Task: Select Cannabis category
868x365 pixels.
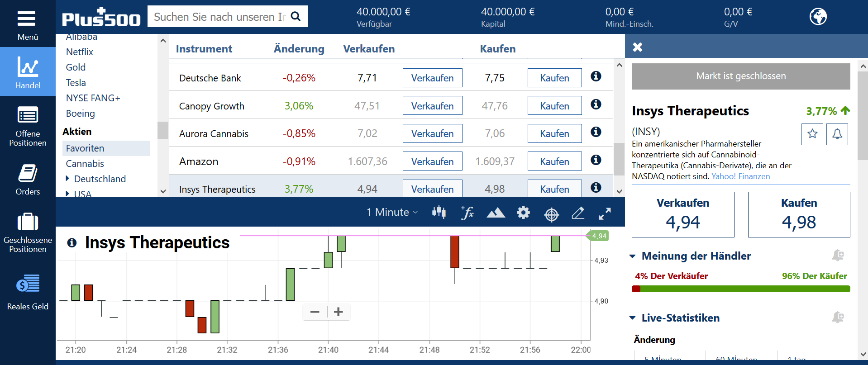Action: (85, 164)
